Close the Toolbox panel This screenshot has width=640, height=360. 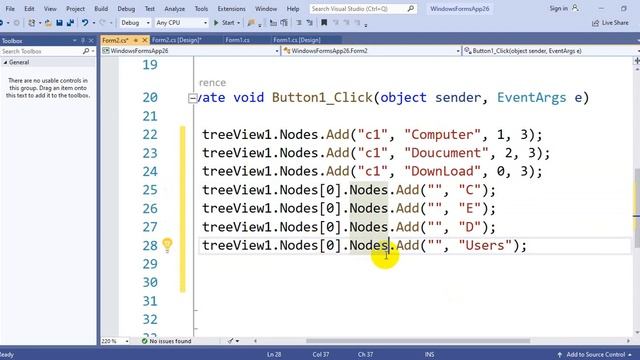click(x=91, y=40)
